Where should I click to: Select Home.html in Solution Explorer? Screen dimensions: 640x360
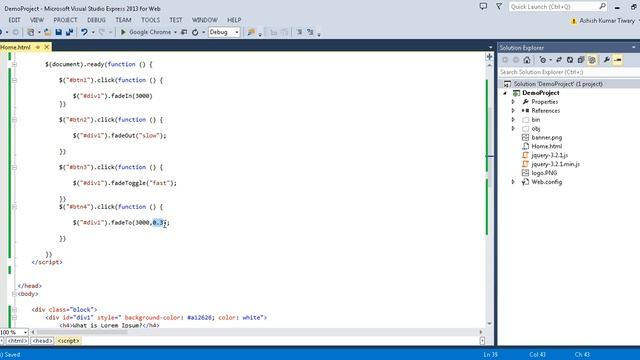click(x=547, y=146)
